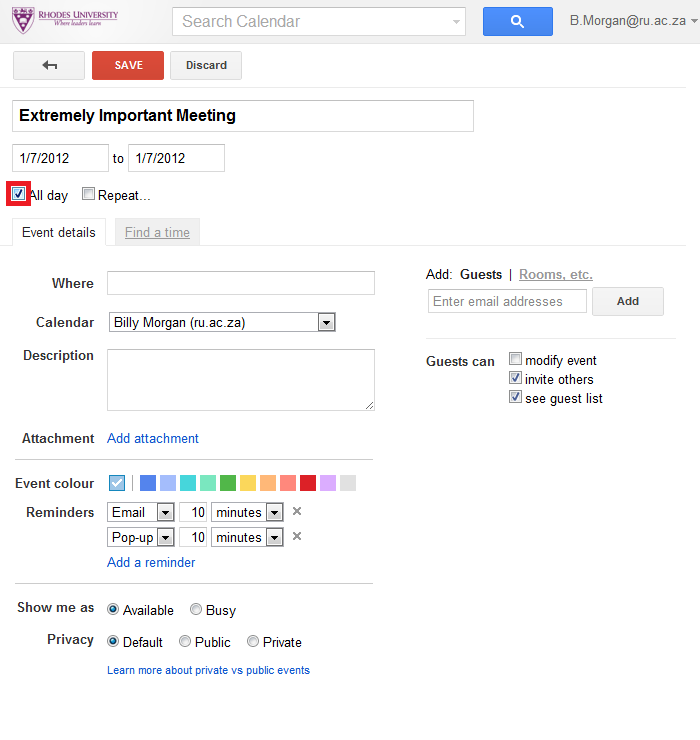Viewport: 700px width, 740px height.
Task: Select the Busy radio button
Action: pyautogui.click(x=195, y=609)
